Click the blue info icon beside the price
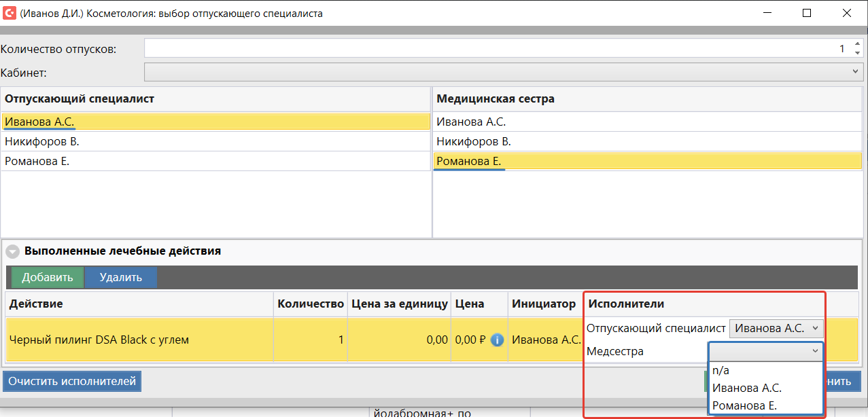The height and width of the screenshot is (419, 868). (497, 340)
